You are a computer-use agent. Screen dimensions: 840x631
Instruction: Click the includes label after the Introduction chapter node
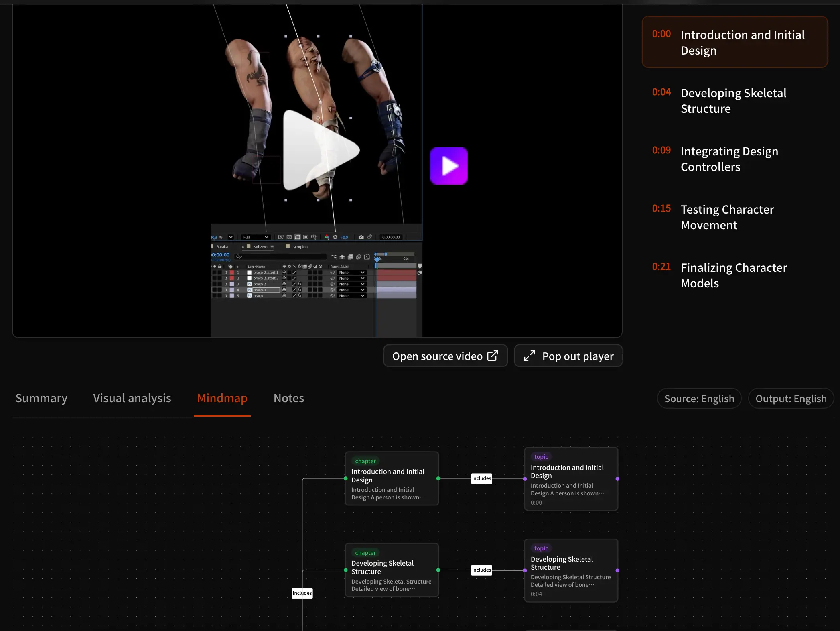tap(481, 478)
